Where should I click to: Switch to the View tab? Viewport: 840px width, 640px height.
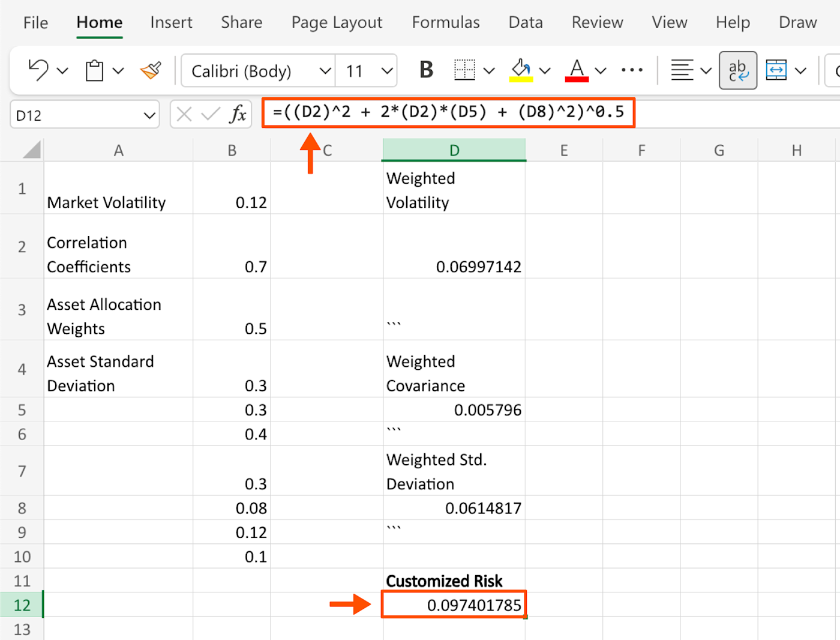[x=670, y=23]
